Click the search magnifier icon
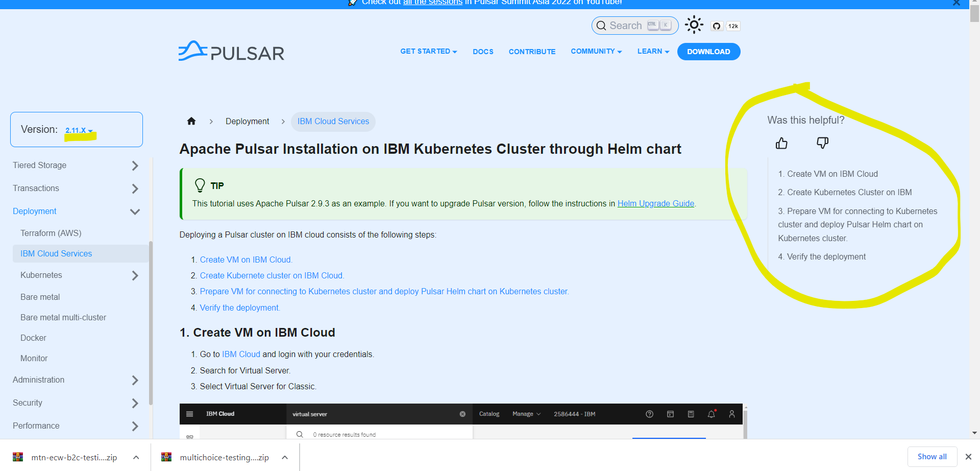This screenshot has height=471, width=980. pos(601,26)
